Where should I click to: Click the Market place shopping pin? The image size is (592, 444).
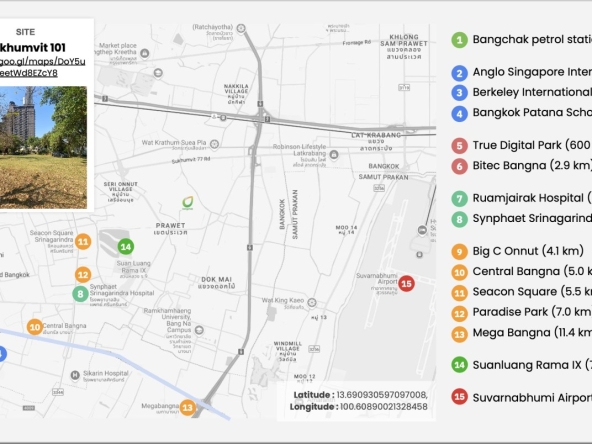pos(145,54)
